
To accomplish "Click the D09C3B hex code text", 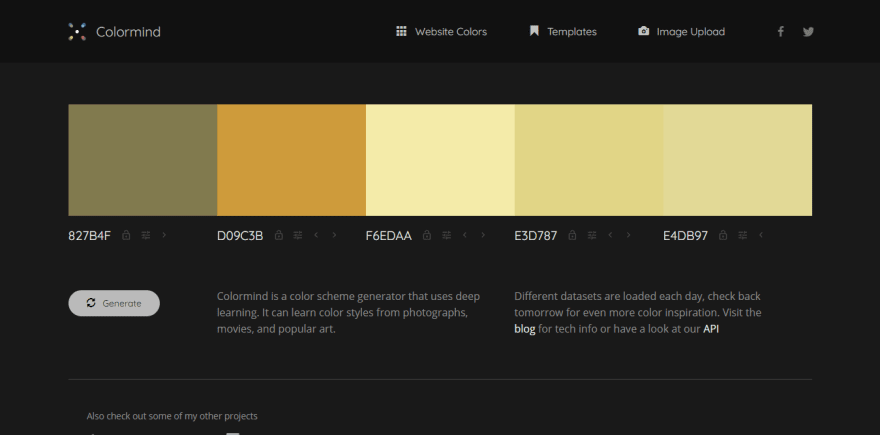I will coord(240,236).
